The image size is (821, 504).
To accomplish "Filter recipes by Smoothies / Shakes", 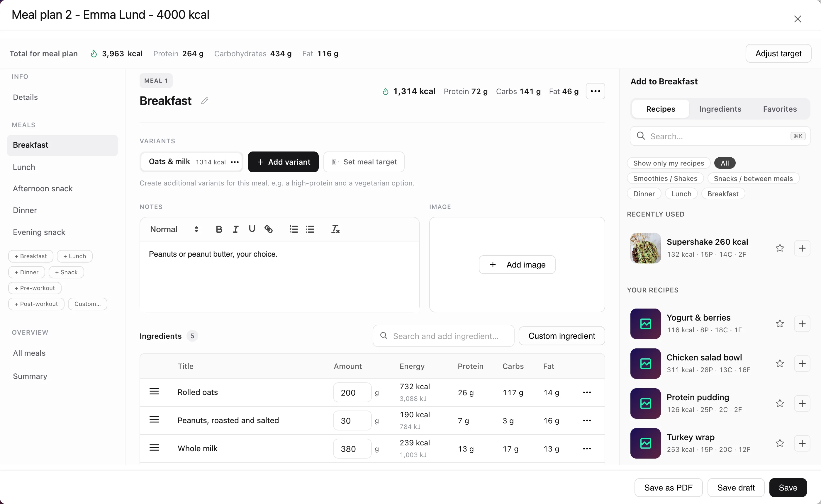I will point(665,178).
